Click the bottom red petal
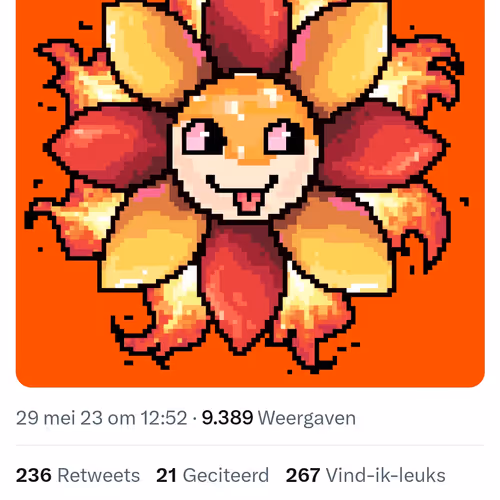The image size is (500, 500). pyautogui.click(x=242, y=287)
